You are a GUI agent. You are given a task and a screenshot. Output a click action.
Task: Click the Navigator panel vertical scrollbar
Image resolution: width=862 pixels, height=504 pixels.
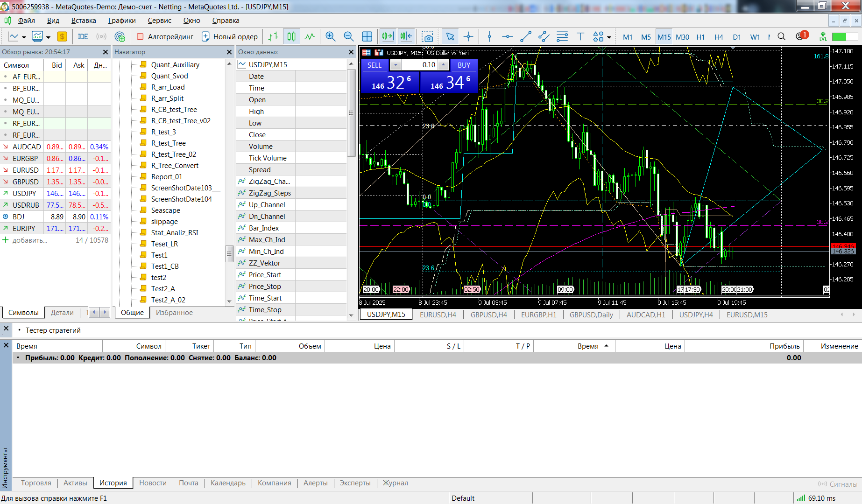pos(229,182)
